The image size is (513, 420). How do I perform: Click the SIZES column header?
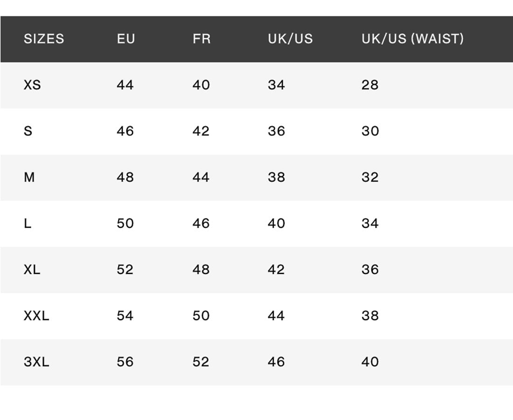point(44,39)
